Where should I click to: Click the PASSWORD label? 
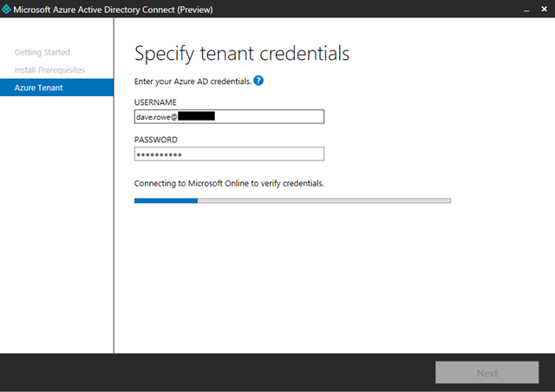click(156, 140)
